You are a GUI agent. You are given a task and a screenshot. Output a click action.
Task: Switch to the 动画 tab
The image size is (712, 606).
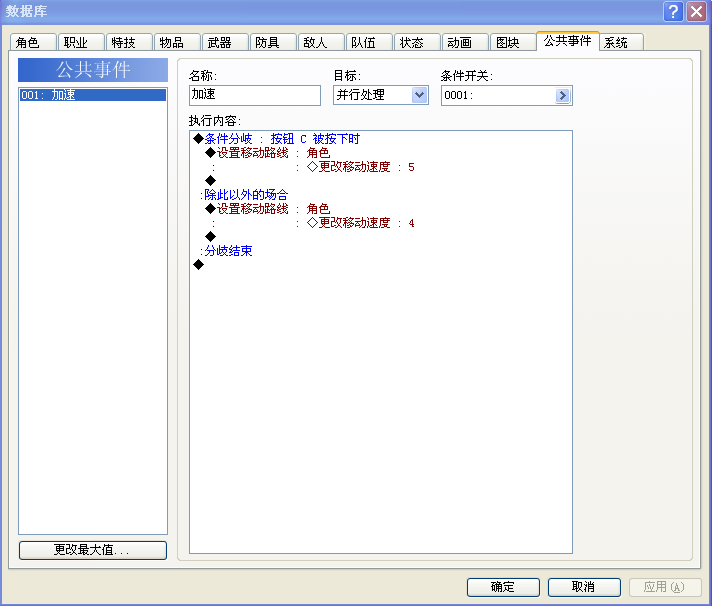(466, 42)
